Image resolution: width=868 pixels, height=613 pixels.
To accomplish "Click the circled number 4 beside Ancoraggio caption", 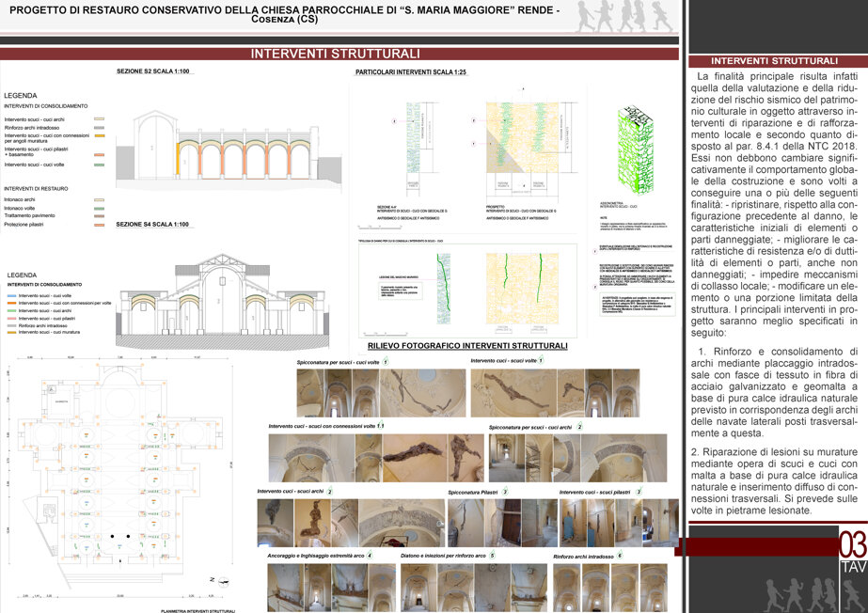I will point(370,555).
